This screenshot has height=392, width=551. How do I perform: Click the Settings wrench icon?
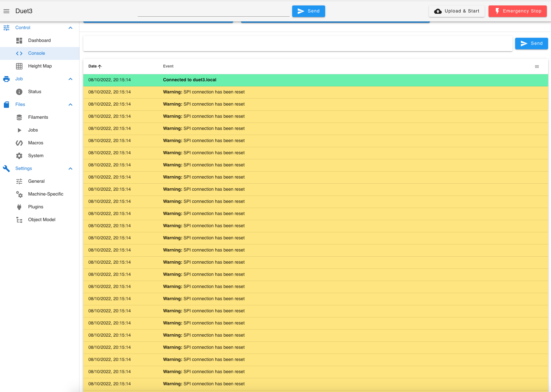click(x=6, y=169)
